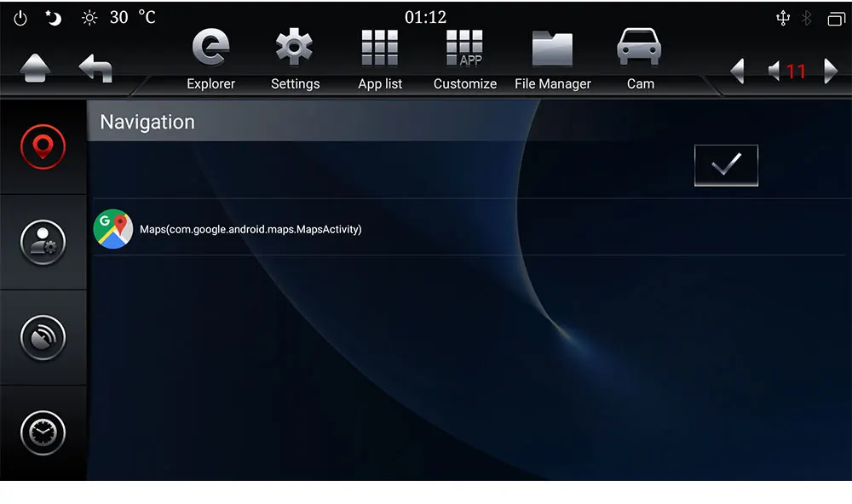Launch File Manager folder icon
This screenshot has width=852, height=504.
click(553, 59)
